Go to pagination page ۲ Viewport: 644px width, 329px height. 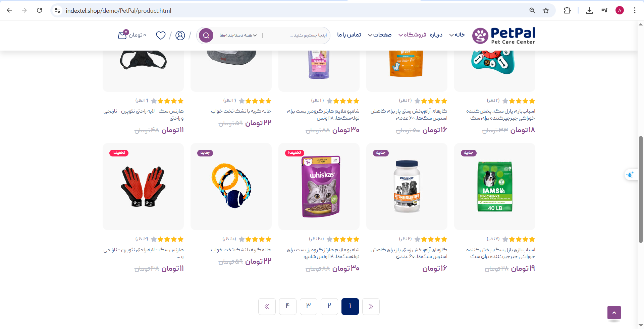point(329,306)
